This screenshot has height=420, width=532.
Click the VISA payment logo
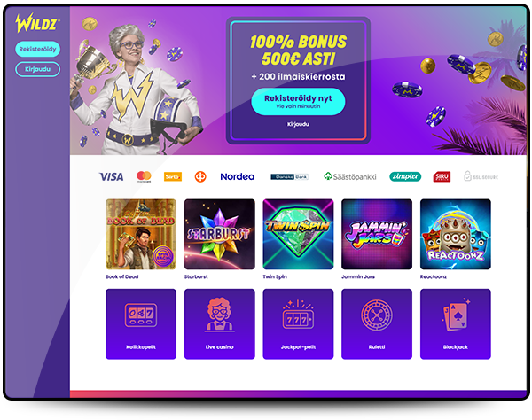tap(112, 176)
